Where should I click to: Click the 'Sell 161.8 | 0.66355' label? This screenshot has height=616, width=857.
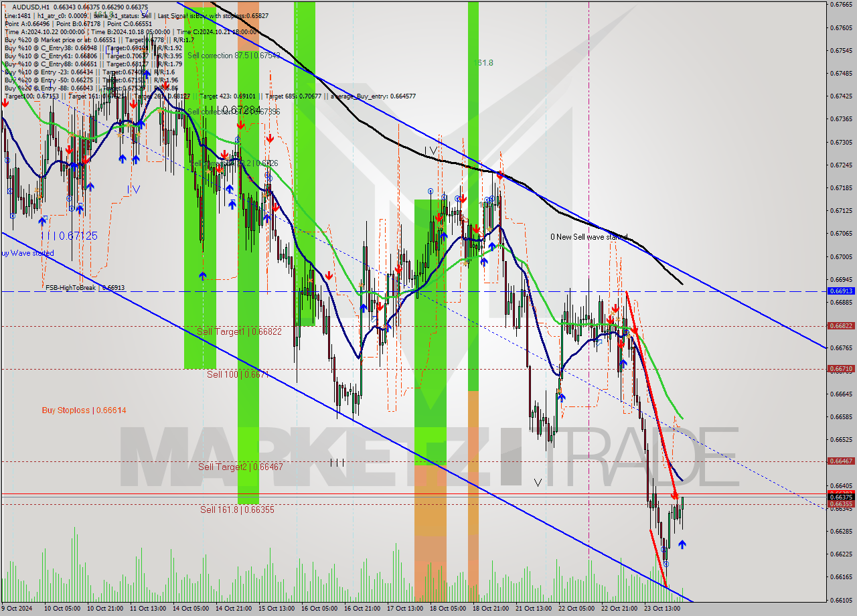click(237, 510)
